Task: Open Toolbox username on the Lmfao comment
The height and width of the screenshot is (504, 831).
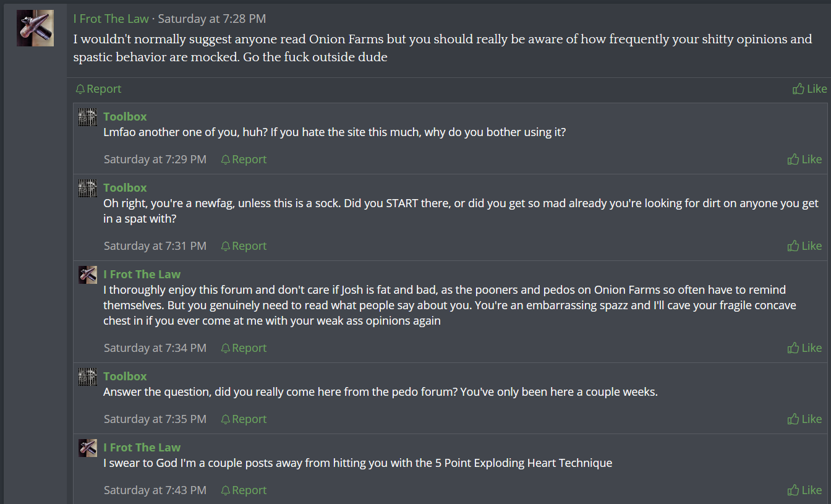Action: point(125,116)
